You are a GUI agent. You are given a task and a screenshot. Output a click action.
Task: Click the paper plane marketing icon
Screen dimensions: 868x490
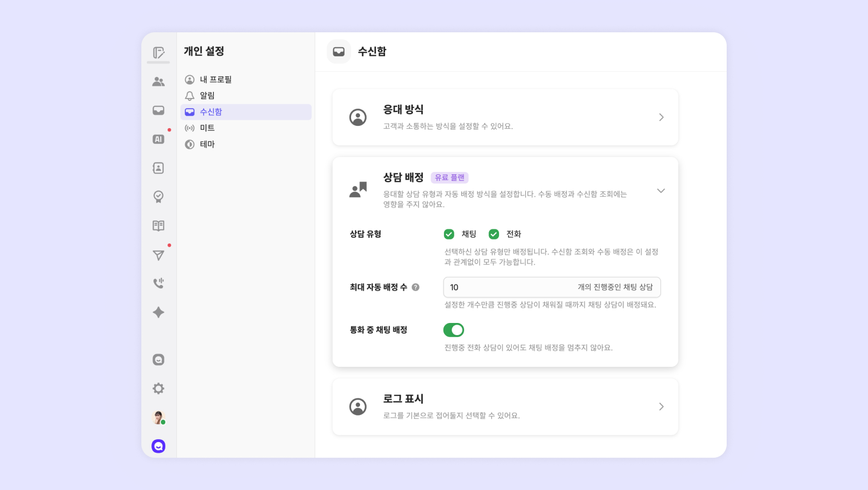(159, 255)
